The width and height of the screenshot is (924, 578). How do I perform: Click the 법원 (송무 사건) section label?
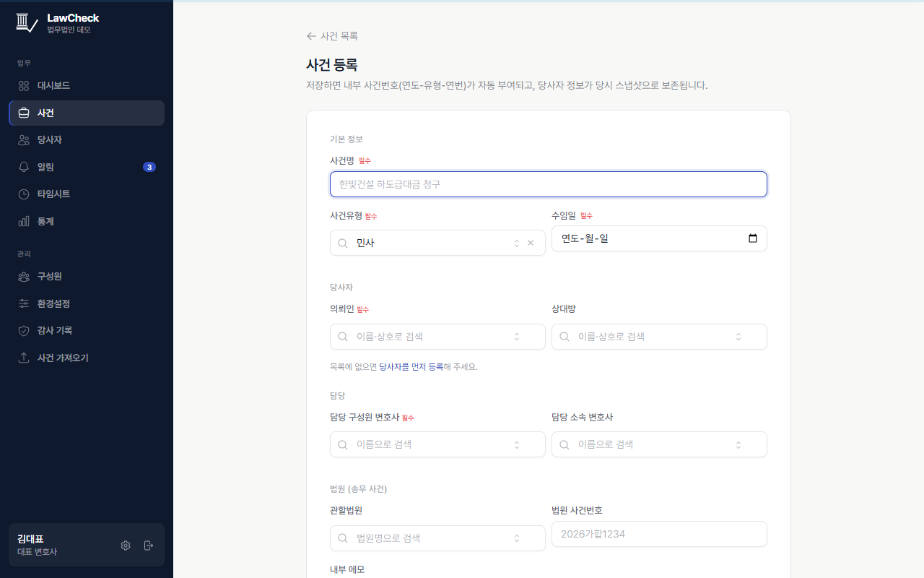[359, 489]
